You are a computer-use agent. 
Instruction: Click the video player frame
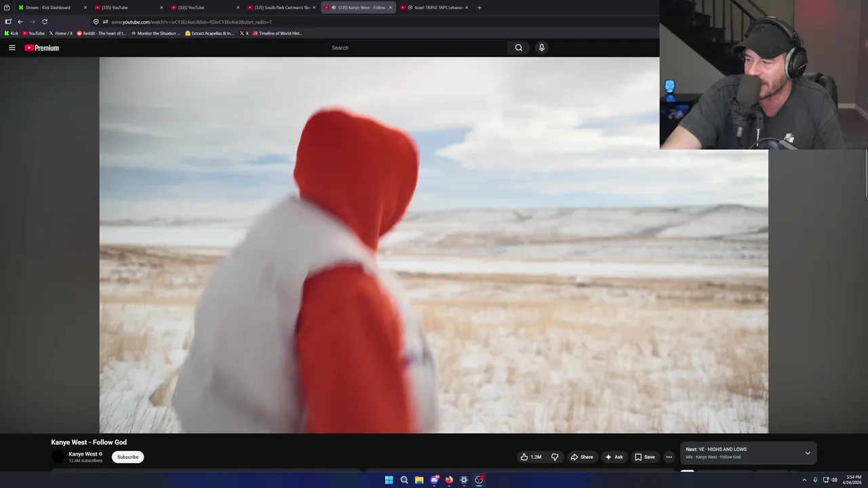pyautogui.click(x=433, y=245)
